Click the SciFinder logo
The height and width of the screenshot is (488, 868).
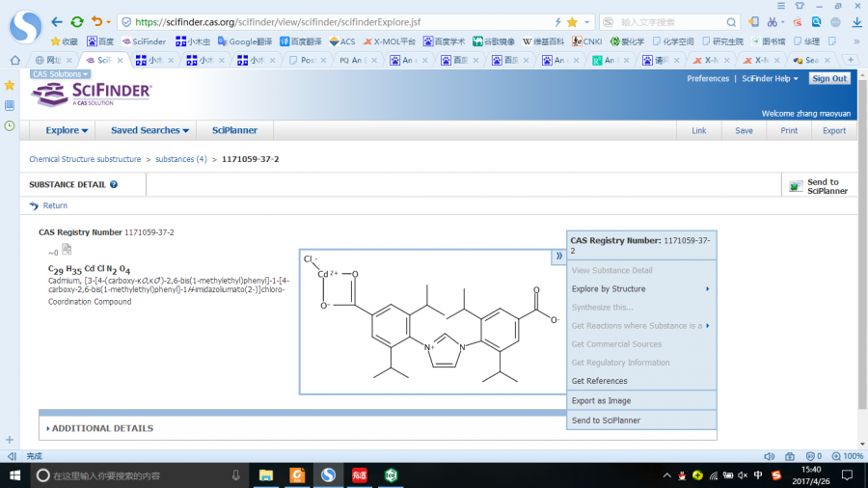[92, 95]
